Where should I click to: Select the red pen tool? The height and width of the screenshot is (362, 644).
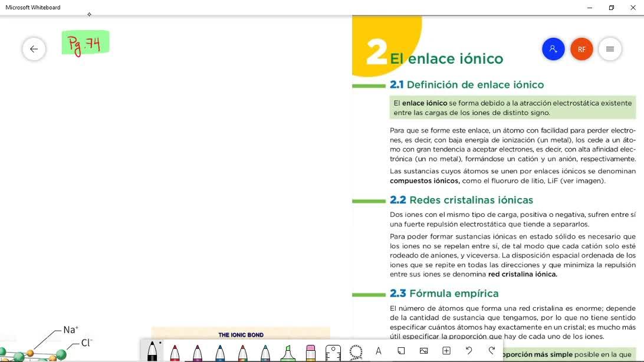(x=175, y=353)
